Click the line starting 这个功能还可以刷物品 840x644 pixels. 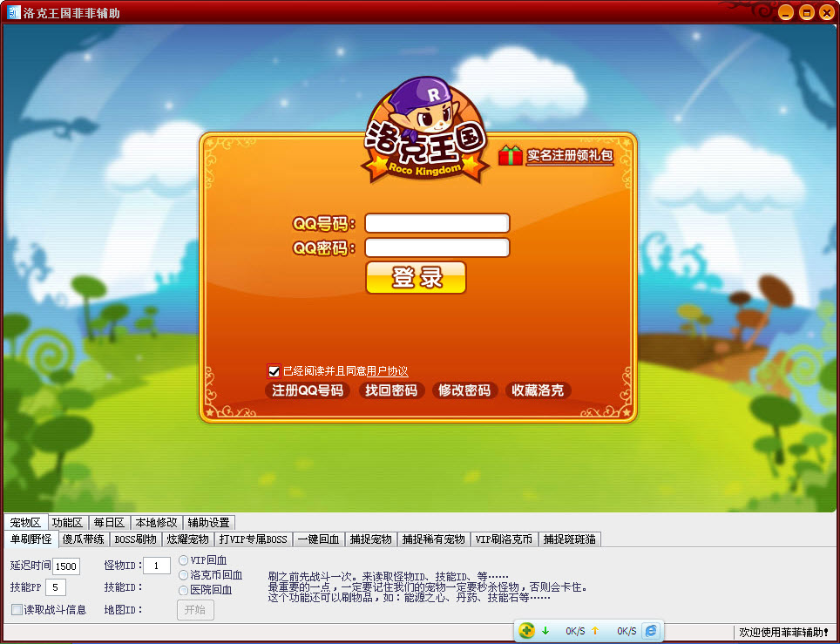click(x=409, y=597)
